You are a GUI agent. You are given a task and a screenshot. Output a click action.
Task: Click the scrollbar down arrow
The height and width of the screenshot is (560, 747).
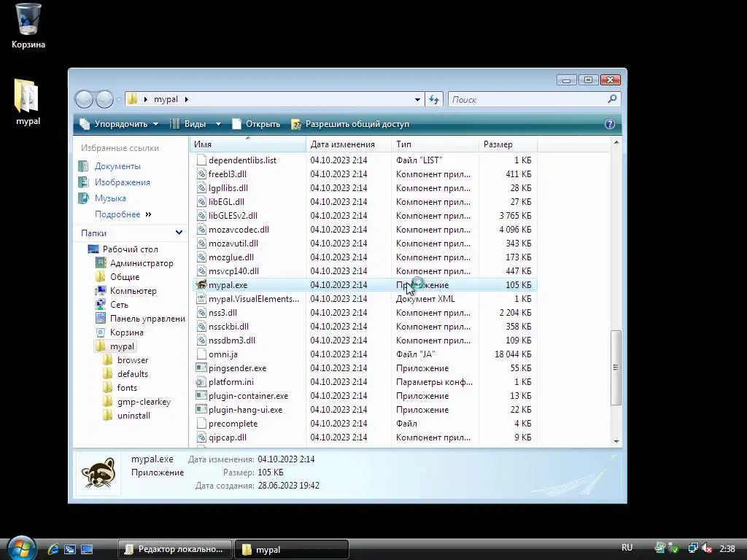(x=616, y=441)
